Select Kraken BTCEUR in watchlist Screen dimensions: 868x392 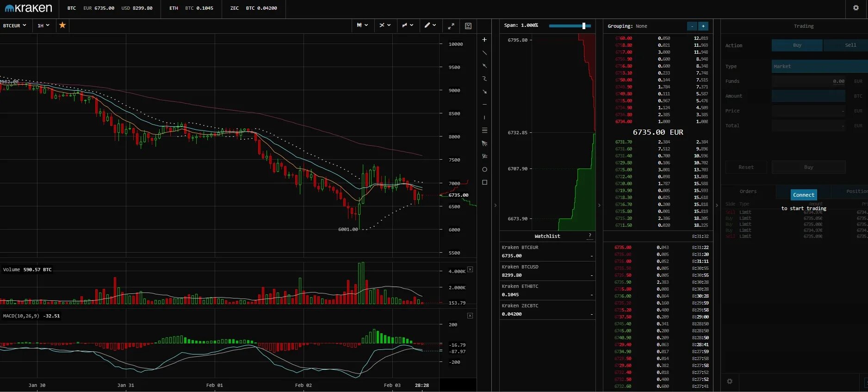[x=547, y=251]
